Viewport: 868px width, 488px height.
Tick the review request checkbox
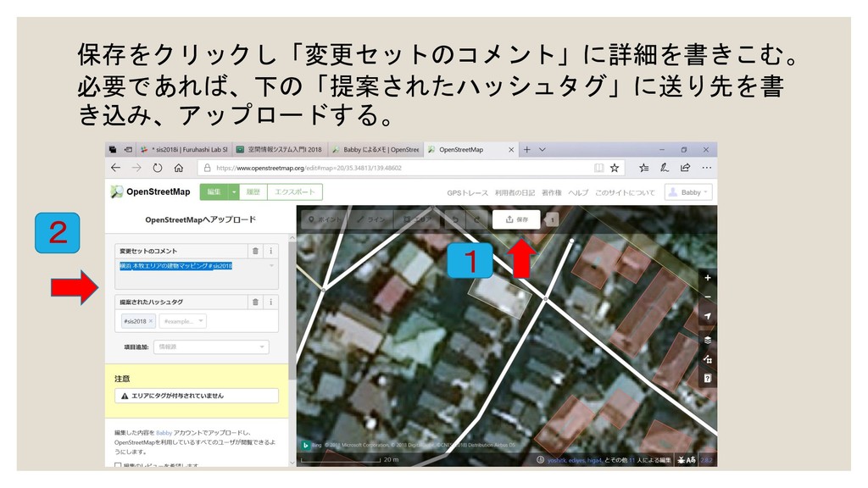click(x=118, y=465)
